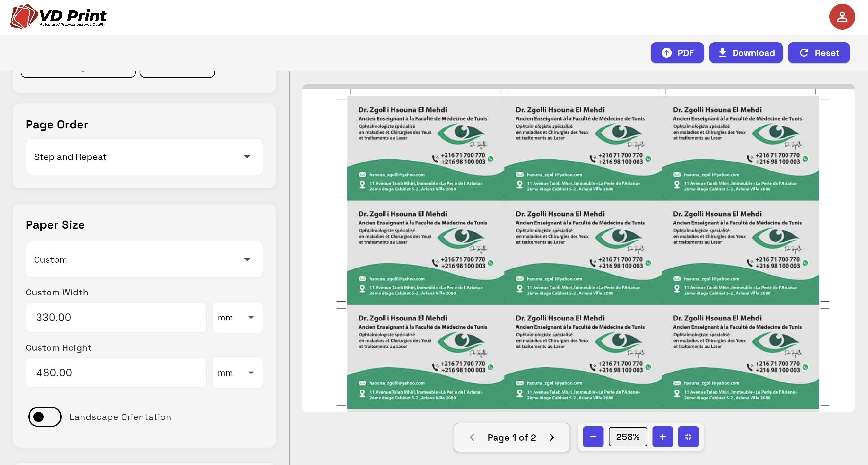Open the Custom Height unit dropdown
The height and width of the screenshot is (465, 868).
237,373
